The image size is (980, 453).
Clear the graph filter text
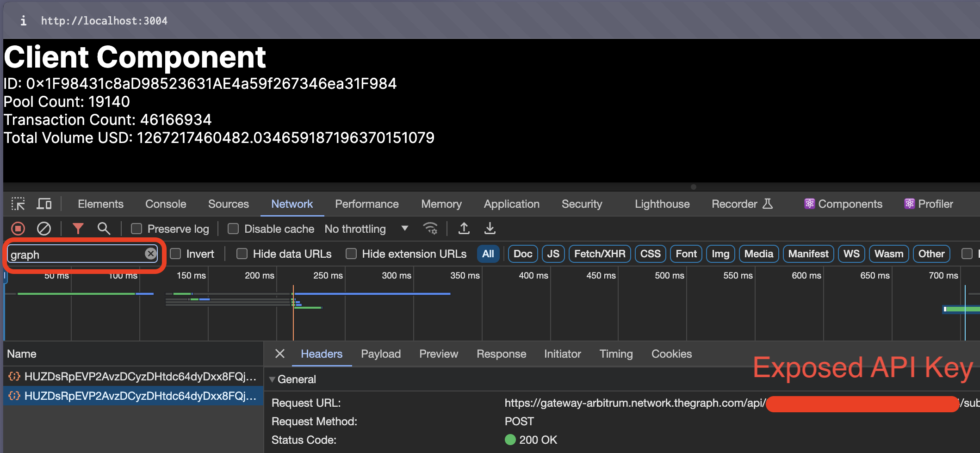click(x=150, y=254)
